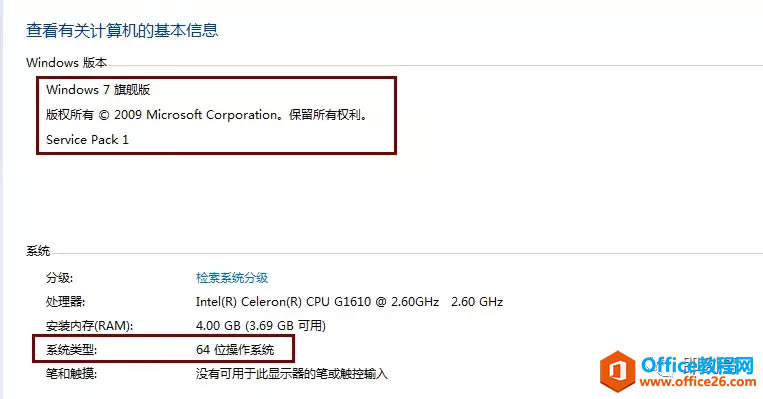
Task: Click the orange Office logo icon
Action: coord(618,371)
